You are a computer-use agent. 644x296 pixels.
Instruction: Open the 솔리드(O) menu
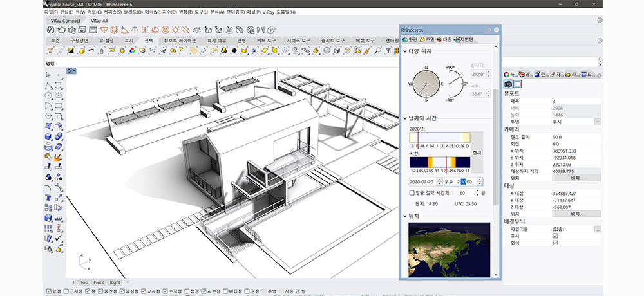click(134, 12)
